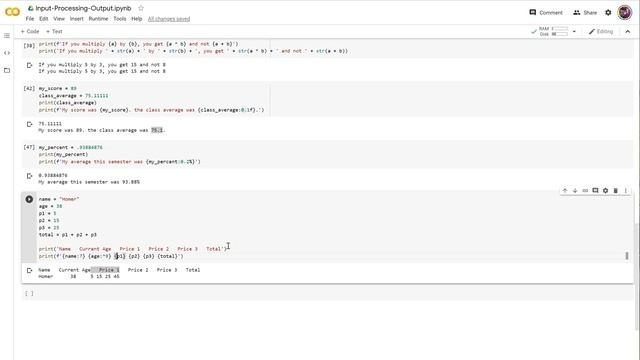The height and width of the screenshot is (360, 640).
Task: Open the Comment button
Action: [546, 13]
